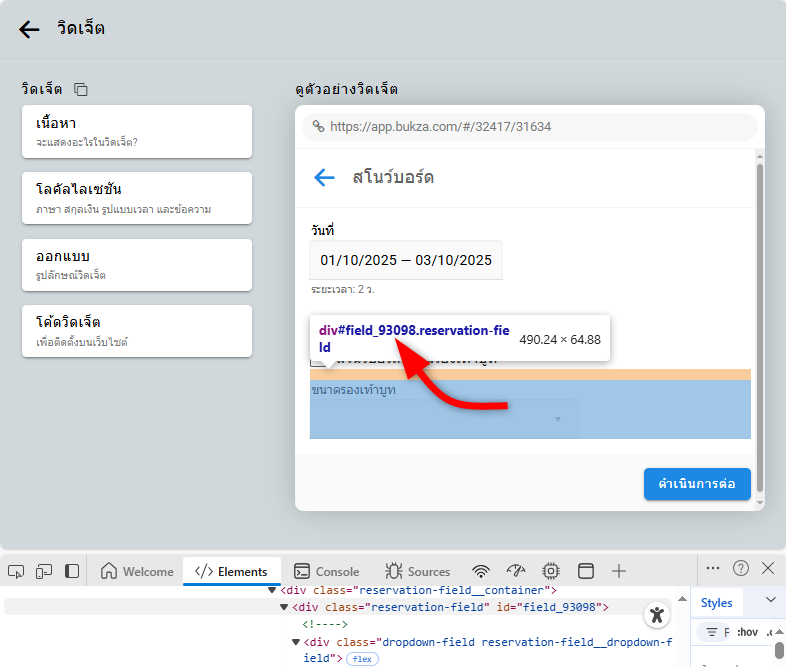Image resolution: width=786 pixels, height=667 pixels.
Task: Open the ขนาดรองเท้าบูท dropdown
Action: [444, 419]
